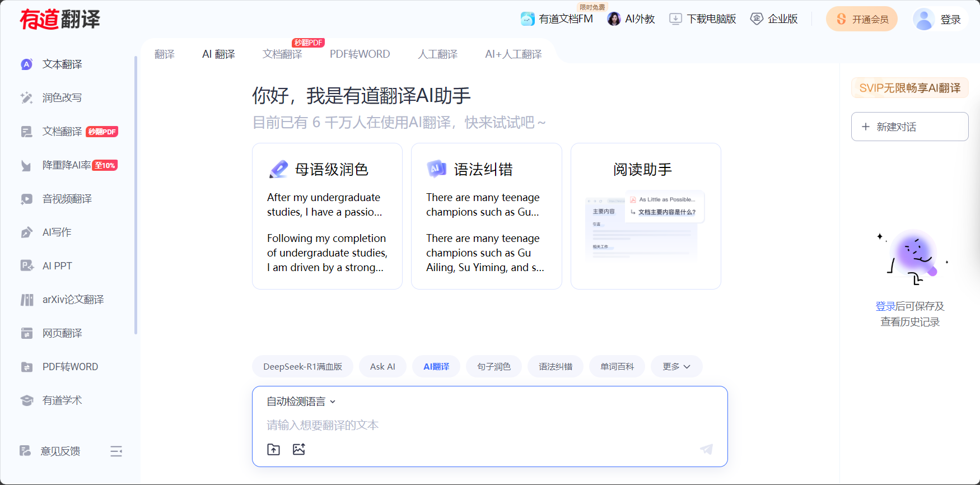Image resolution: width=980 pixels, height=485 pixels.
Task: Open 润色改写 magic wand icon
Action: [x=26, y=98]
